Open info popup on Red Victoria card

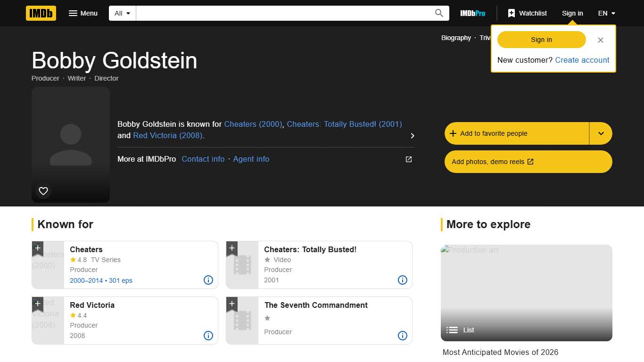point(208,336)
